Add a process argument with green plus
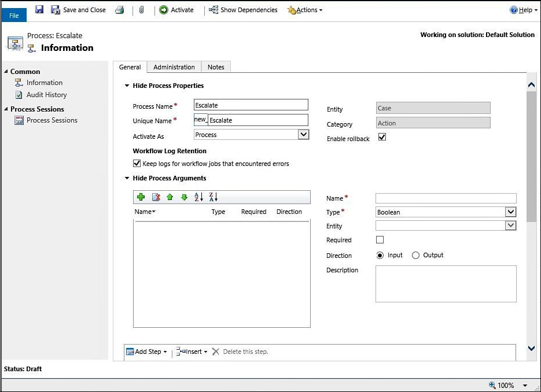 (x=141, y=197)
